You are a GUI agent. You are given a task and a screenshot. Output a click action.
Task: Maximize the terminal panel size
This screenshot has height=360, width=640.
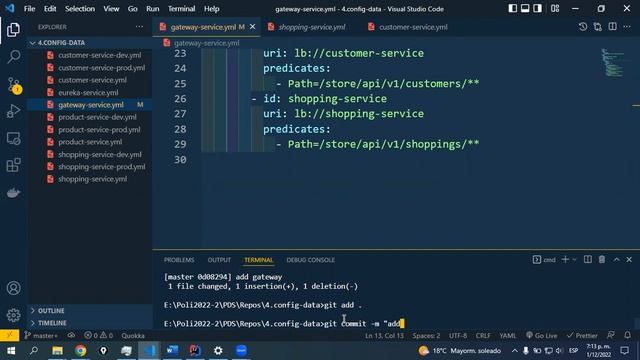(616, 260)
